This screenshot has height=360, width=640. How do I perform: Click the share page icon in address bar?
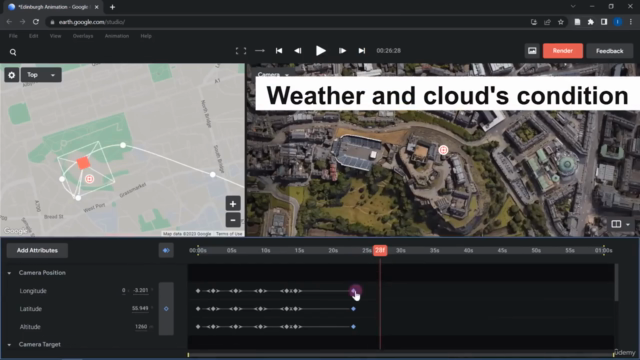click(547, 22)
